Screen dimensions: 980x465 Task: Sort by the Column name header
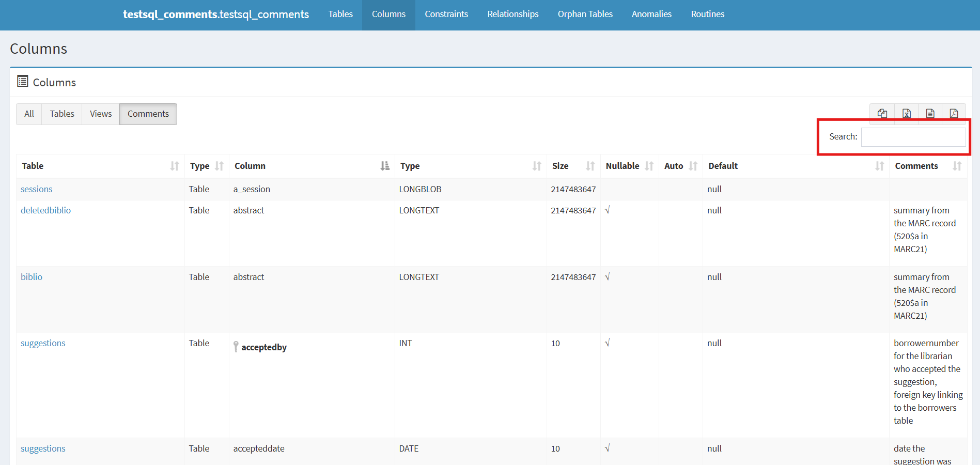pos(312,166)
